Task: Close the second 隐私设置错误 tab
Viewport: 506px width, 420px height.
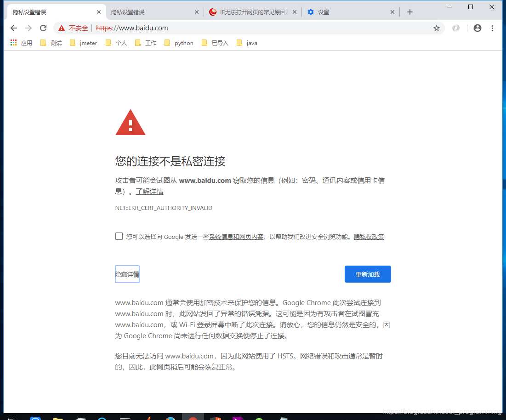Action: point(197,12)
